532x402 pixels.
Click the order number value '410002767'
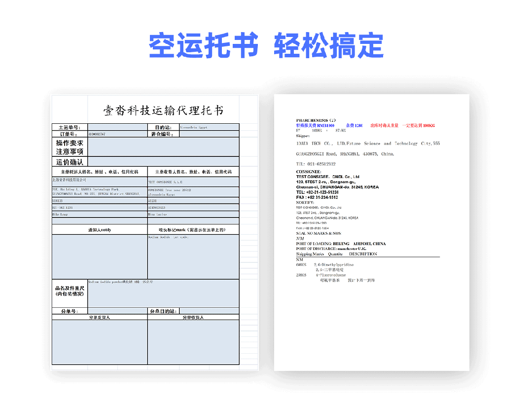click(x=97, y=134)
